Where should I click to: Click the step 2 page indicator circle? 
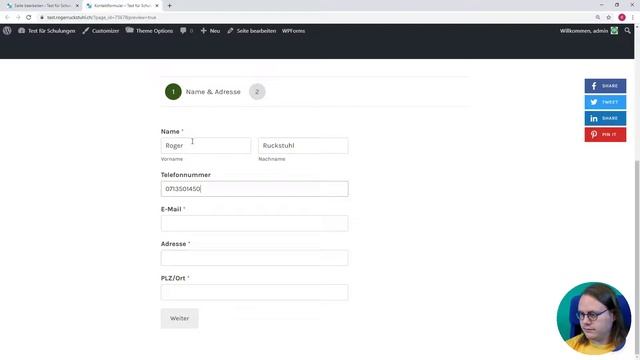tap(257, 92)
